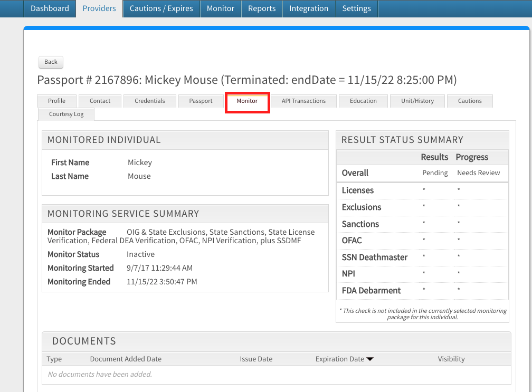Click the Results column header
532x392 pixels.
click(x=434, y=157)
